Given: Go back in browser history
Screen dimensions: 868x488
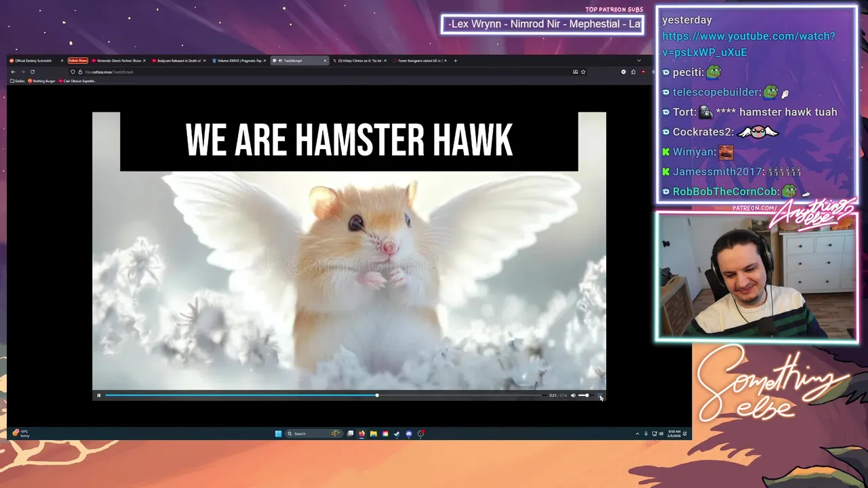Looking at the screenshot, I should point(13,72).
